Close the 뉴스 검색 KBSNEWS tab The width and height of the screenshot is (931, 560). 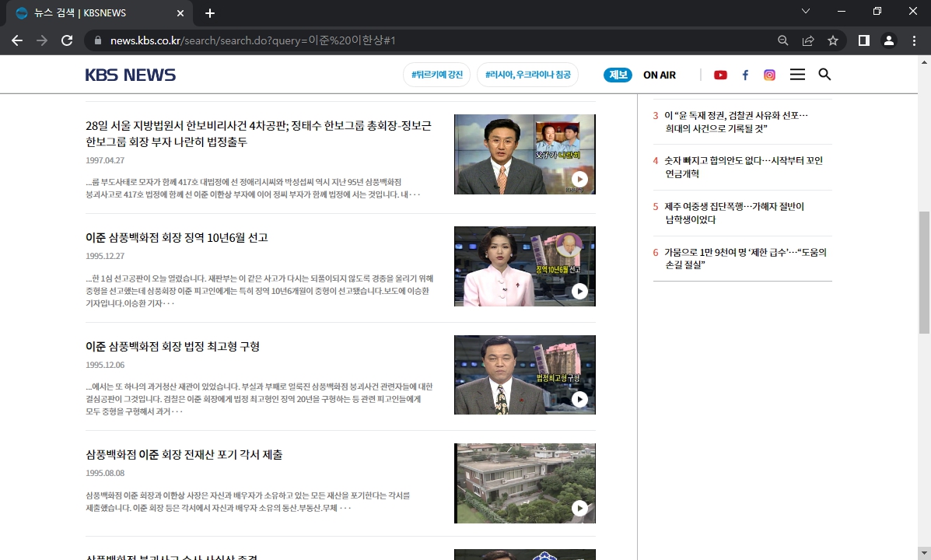(180, 13)
